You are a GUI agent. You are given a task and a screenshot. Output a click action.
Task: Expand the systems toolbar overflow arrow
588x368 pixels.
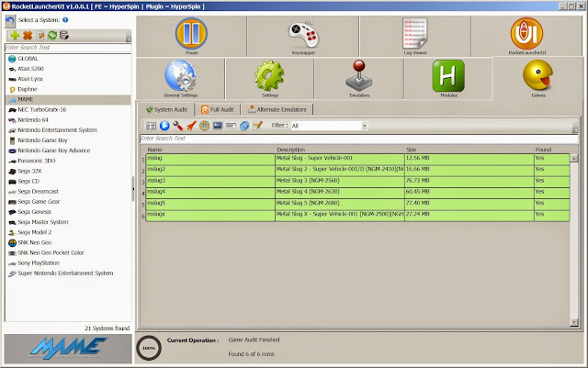pyautogui.click(x=129, y=39)
